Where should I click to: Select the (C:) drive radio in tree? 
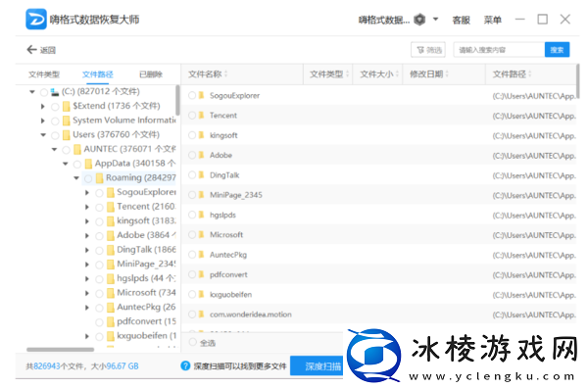click(x=44, y=92)
